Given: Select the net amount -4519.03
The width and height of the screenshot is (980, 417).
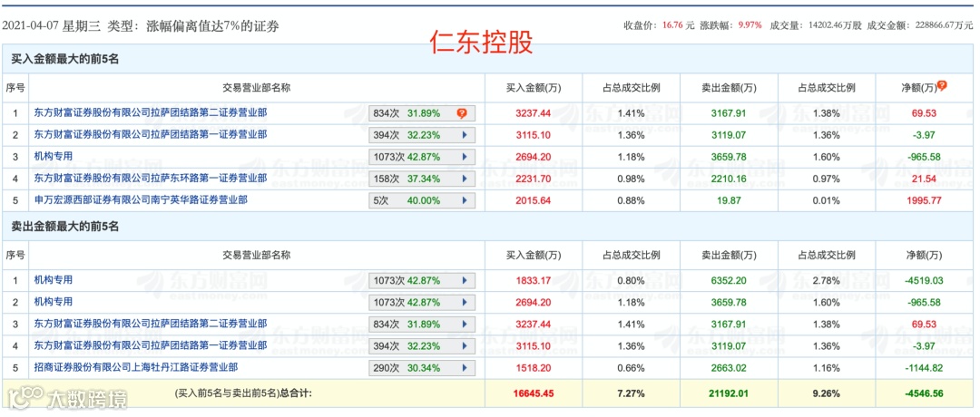Looking at the screenshot, I should tap(924, 280).
